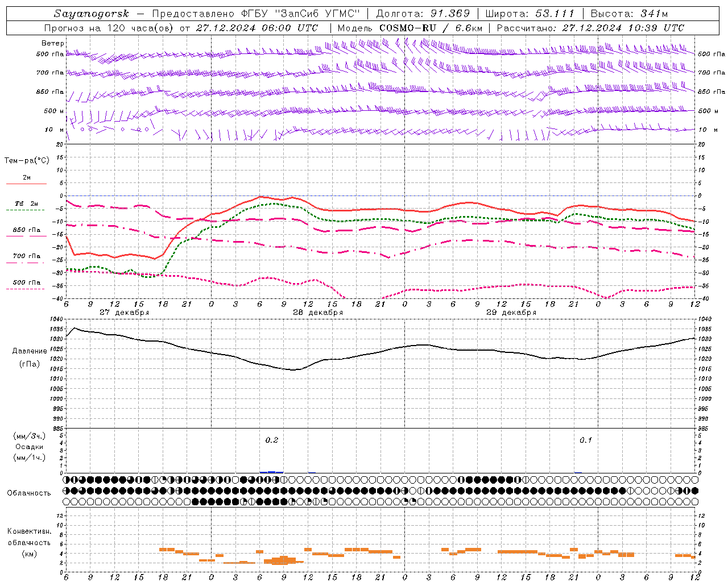
Task: Click the "Осадки" precipitation label
Action: coord(30,447)
